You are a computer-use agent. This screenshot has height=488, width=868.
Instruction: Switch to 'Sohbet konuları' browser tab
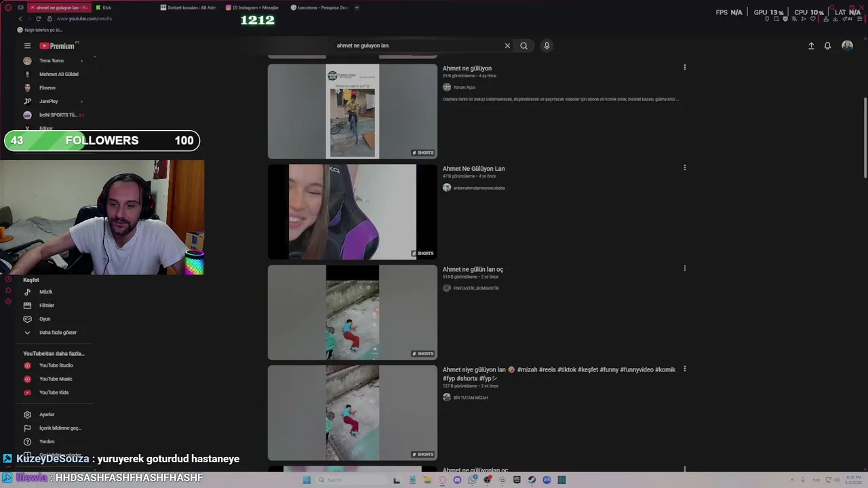pos(189,7)
